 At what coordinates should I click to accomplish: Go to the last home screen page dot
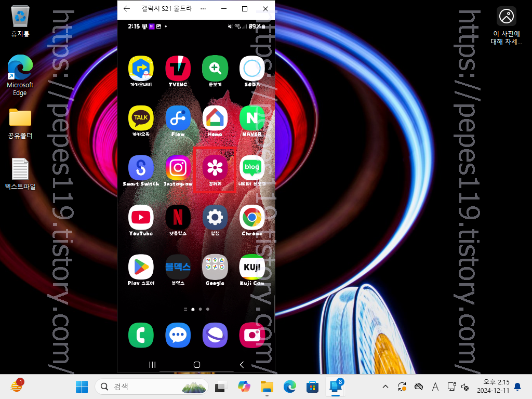208,309
